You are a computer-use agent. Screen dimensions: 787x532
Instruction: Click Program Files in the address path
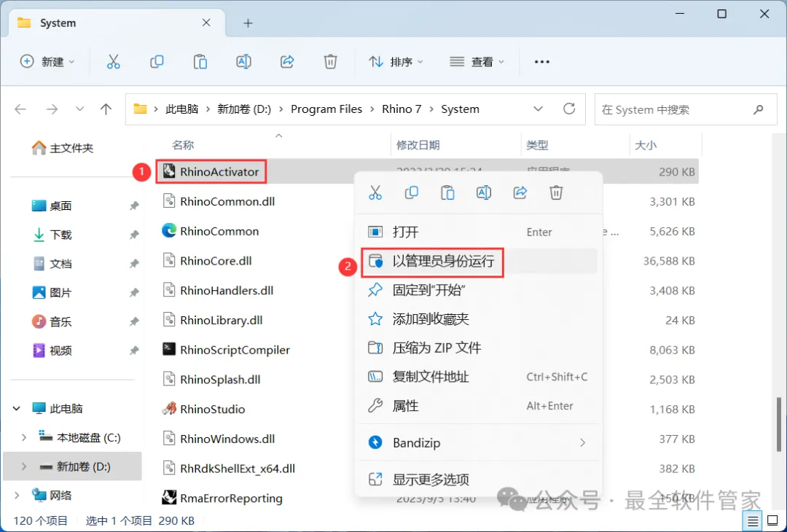click(326, 109)
